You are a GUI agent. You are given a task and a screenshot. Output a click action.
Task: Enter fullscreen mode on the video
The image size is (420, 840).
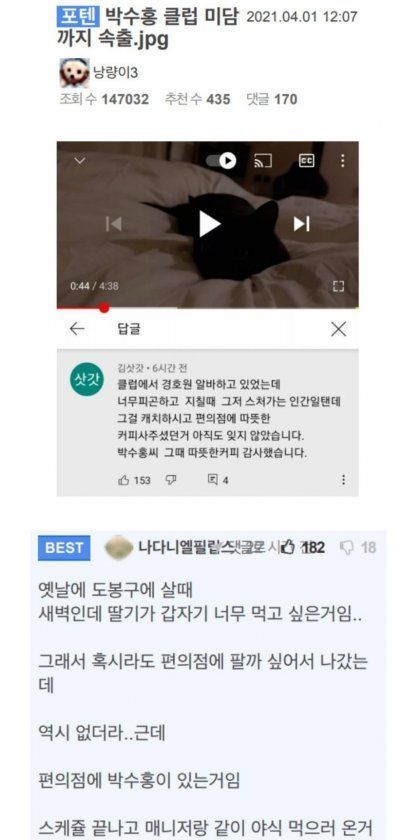pos(338,286)
